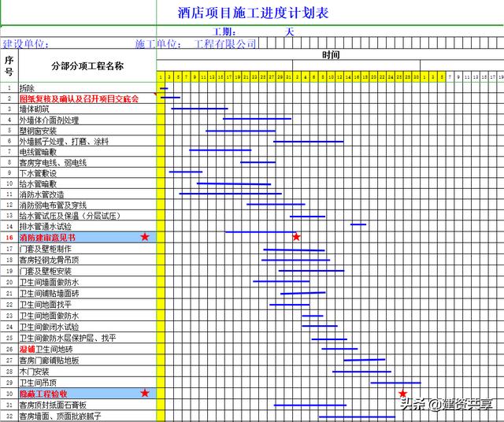The image size is (504, 422).
Task: Click the 门套及壁柜安装 cell
Action: [x=87, y=271]
